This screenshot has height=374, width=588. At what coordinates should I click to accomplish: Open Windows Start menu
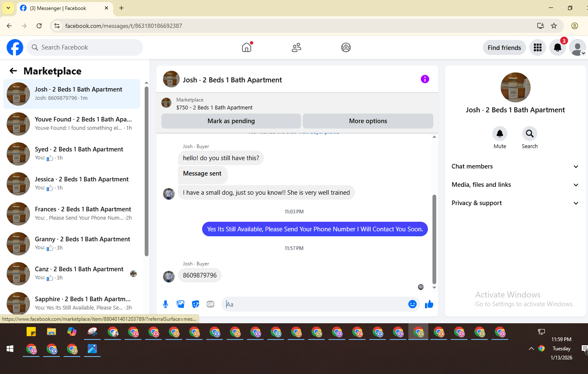[x=10, y=349]
